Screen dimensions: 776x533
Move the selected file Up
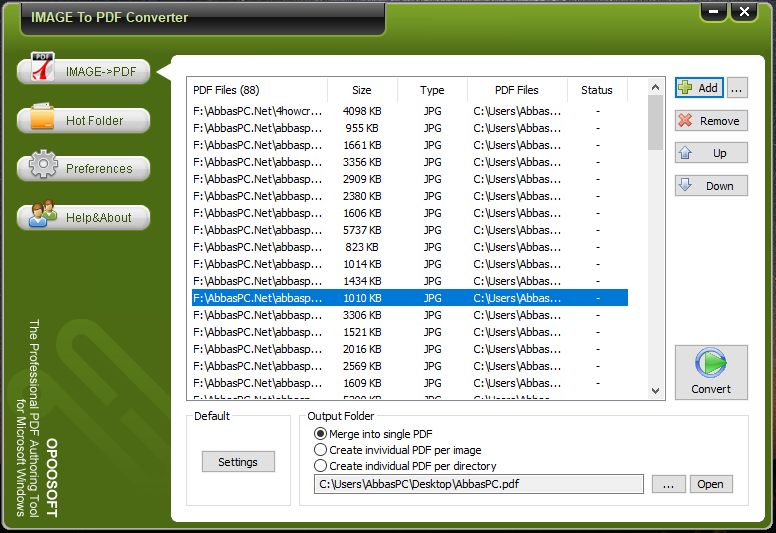711,153
